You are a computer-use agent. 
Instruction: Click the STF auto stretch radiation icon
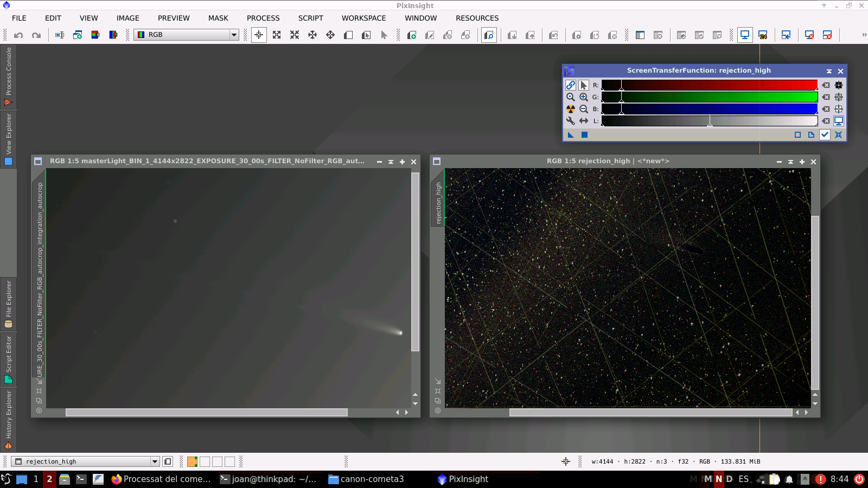[x=571, y=109]
